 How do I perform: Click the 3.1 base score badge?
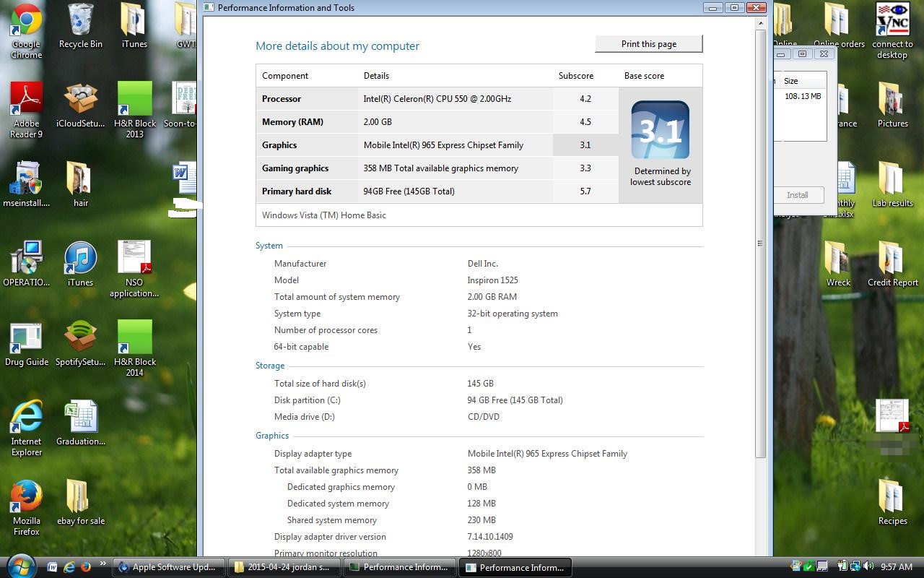pyautogui.click(x=660, y=130)
